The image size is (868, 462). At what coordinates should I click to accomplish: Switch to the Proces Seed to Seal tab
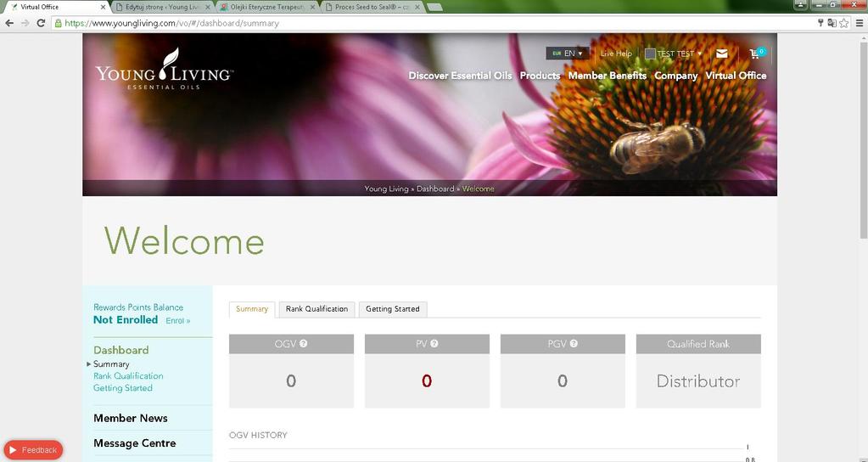point(372,7)
